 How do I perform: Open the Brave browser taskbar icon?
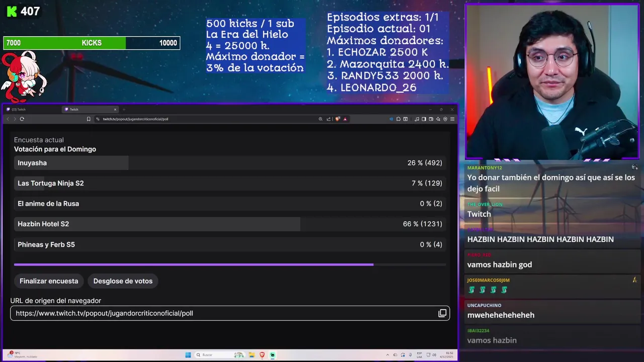[262, 355]
